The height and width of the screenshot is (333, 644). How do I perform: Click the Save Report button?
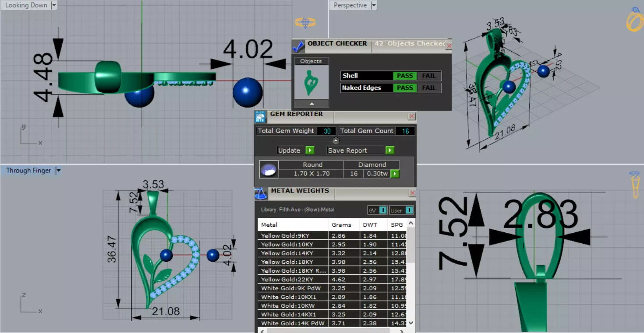click(x=356, y=150)
